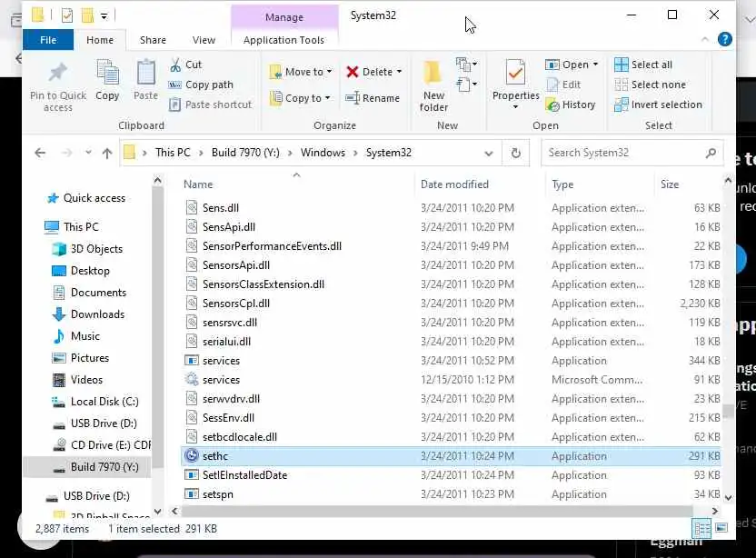Click the Manage contextual tab
The width and height of the screenshot is (756, 558).
click(284, 17)
